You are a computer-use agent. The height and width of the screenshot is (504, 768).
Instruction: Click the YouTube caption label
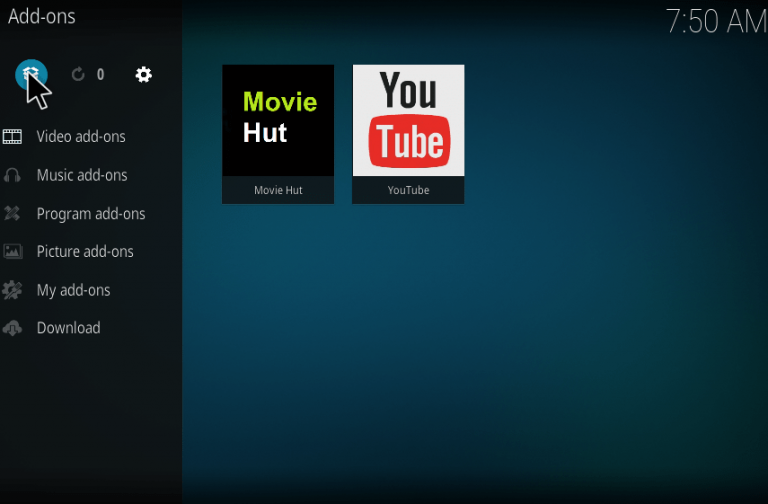[408, 190]
